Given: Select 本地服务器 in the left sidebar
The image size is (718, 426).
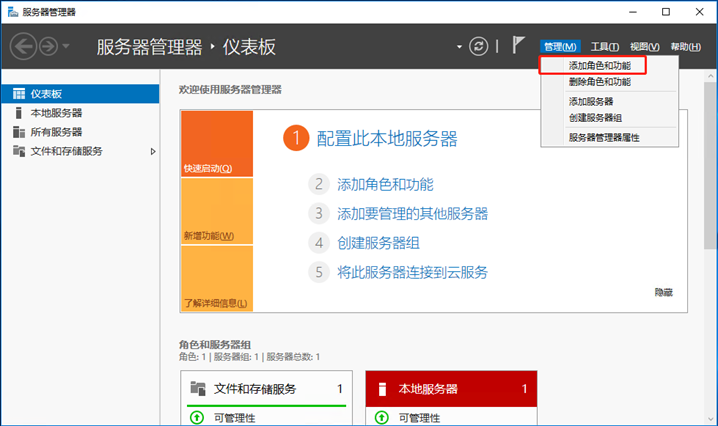Looking at the screenshot, I should tap(56, 113).
